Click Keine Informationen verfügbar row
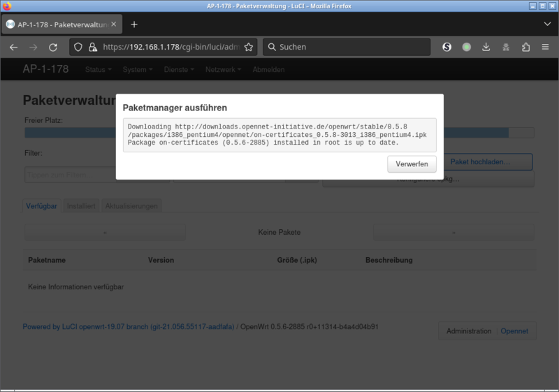 point(279,287)
